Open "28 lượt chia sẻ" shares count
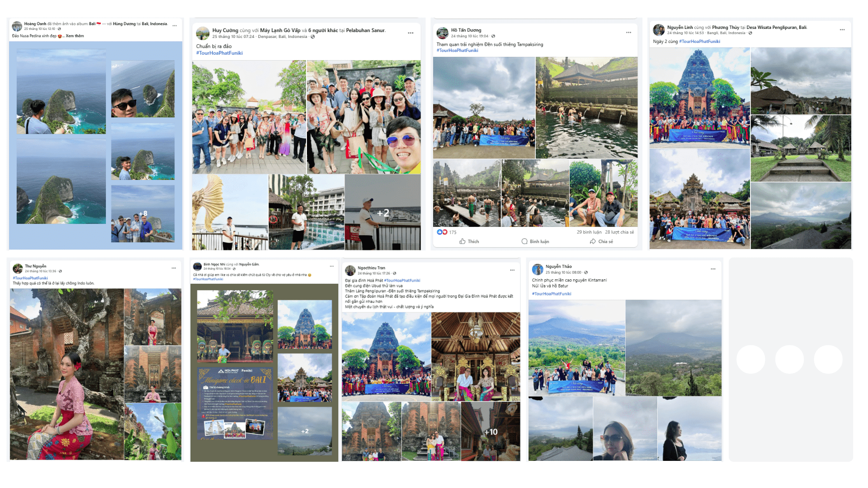868x488 pixels. click(619, 232)
